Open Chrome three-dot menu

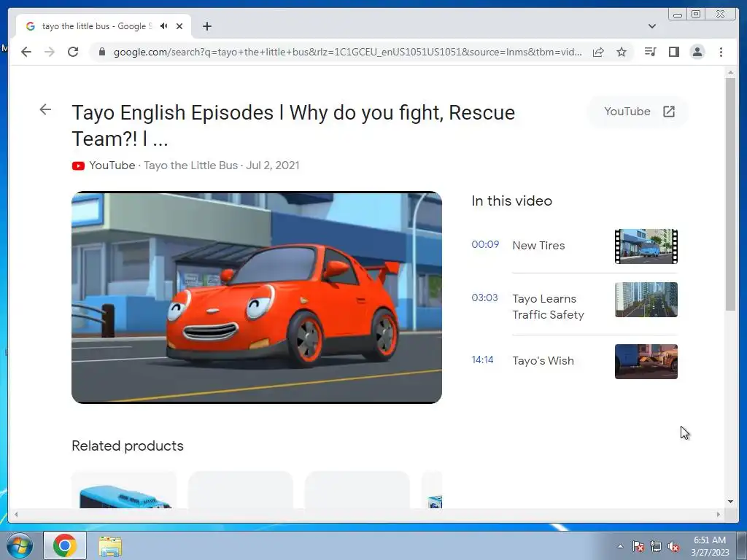point(721,52)
